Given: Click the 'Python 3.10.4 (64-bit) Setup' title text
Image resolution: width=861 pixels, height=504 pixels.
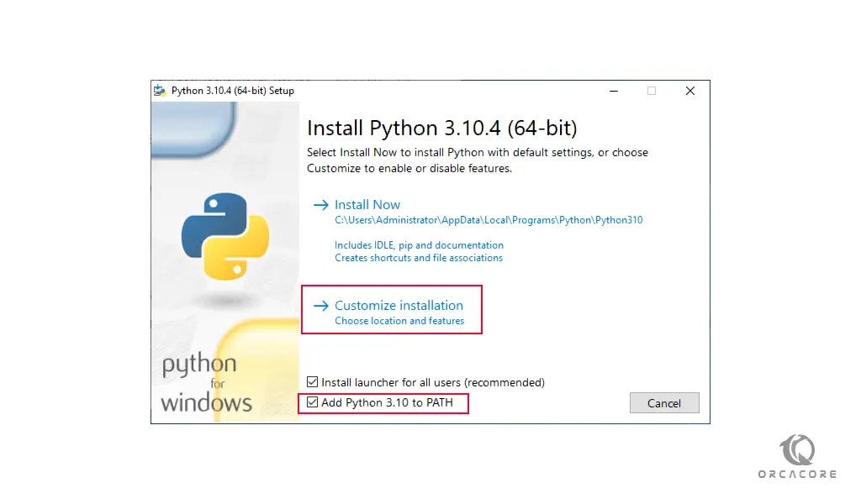Looking at the screenshot, I should [233, 91].
